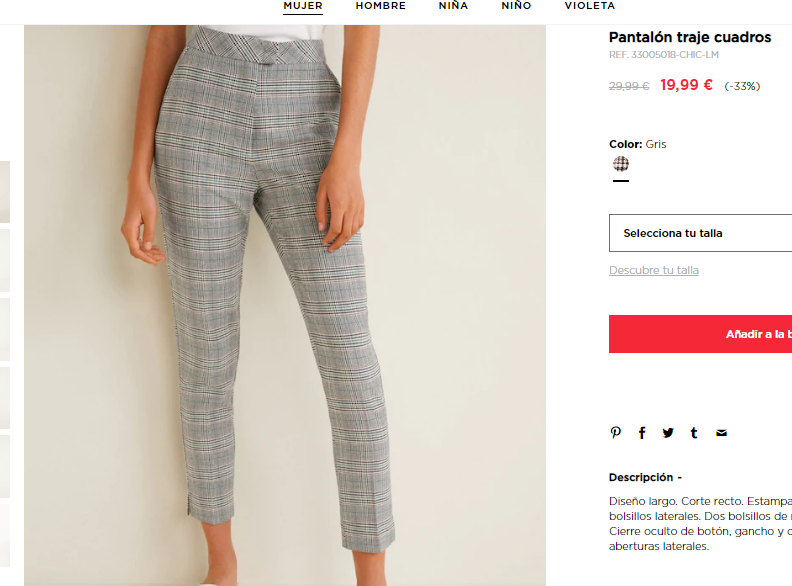The width and height of the screenshot is (792, 586).
Task: Open the HOMBRE menu
Action: [380, 6]
